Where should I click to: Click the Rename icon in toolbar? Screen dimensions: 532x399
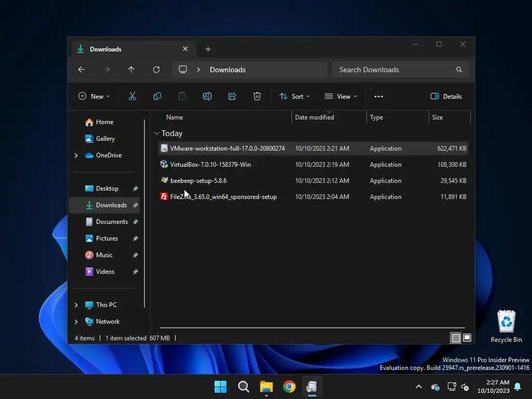(x=207, y=96)
